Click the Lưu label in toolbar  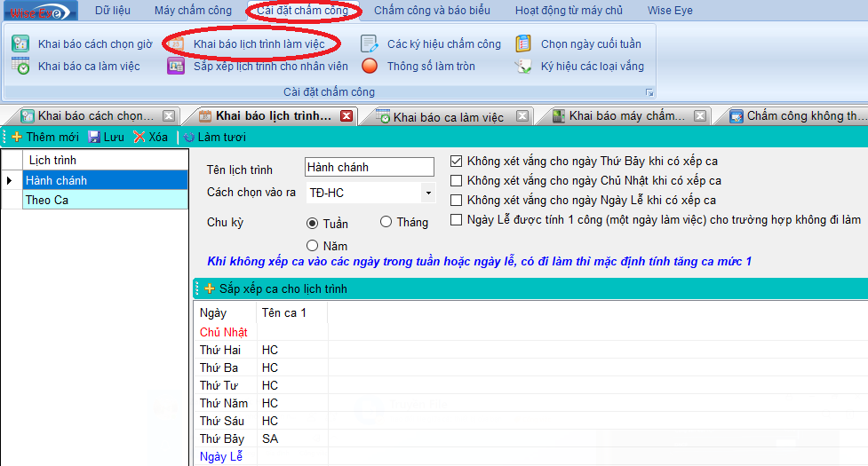[x=114, y=137]
